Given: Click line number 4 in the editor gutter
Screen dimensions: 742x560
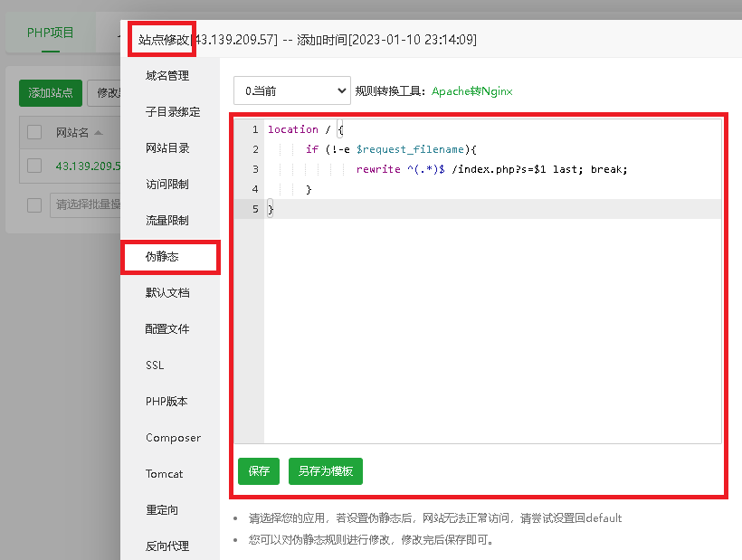Looking at the screenshot, I should [x=255, y=189].
